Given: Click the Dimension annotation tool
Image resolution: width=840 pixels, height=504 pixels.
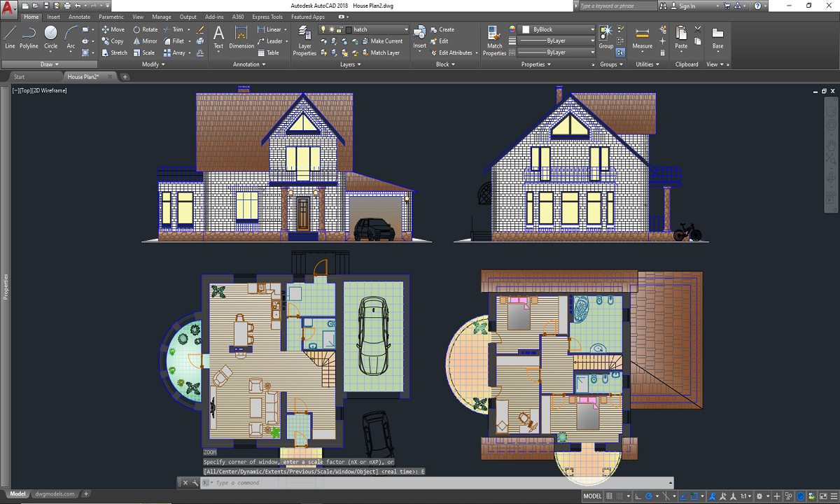Looking at the screenshot, I should (x=241, y=38).
